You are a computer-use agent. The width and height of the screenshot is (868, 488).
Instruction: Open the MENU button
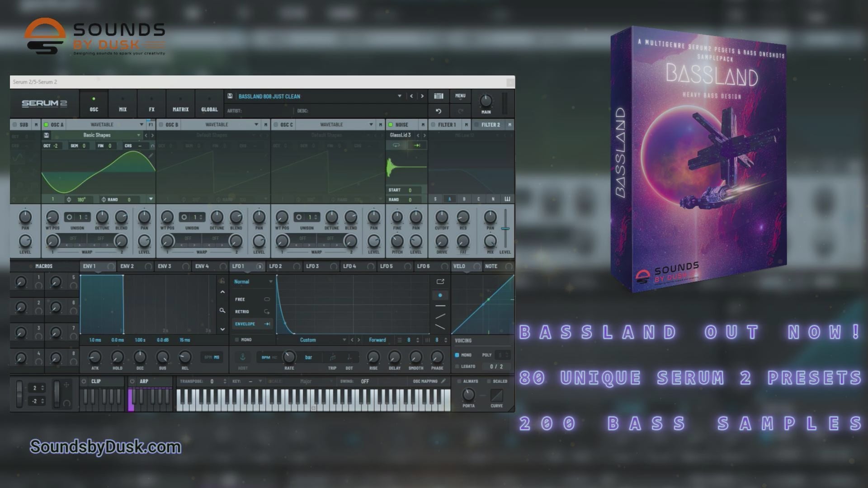click(x=460, y=96)
